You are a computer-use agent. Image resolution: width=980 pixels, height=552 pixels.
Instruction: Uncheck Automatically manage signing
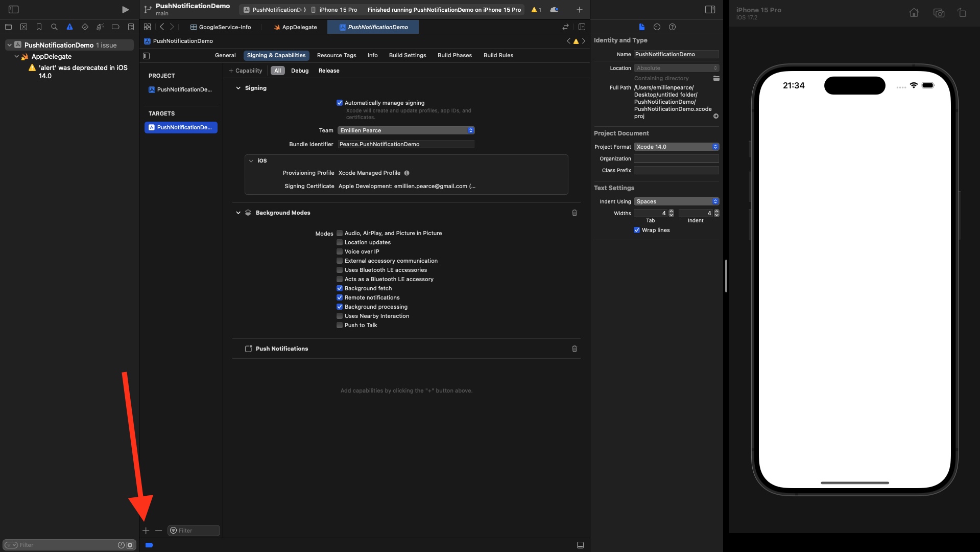[340, 103]
